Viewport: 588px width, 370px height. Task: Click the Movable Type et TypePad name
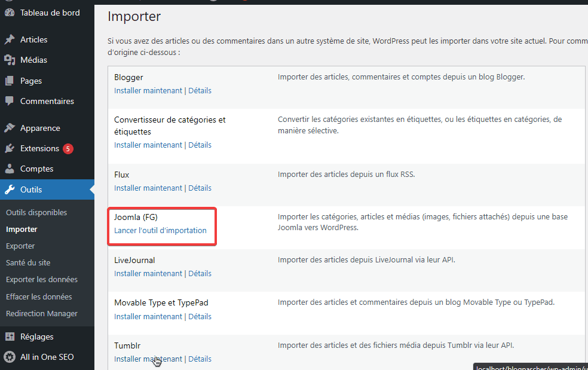[161, 303]
